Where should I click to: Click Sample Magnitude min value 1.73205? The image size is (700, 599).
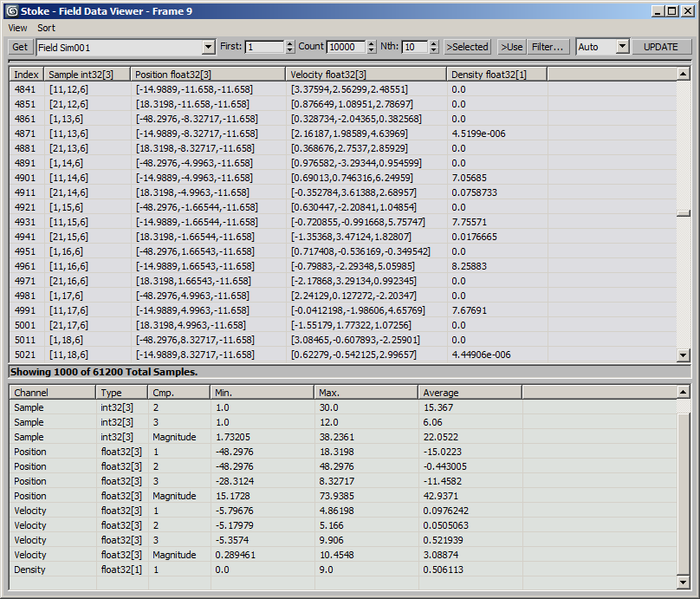click(x=232, y=437)
